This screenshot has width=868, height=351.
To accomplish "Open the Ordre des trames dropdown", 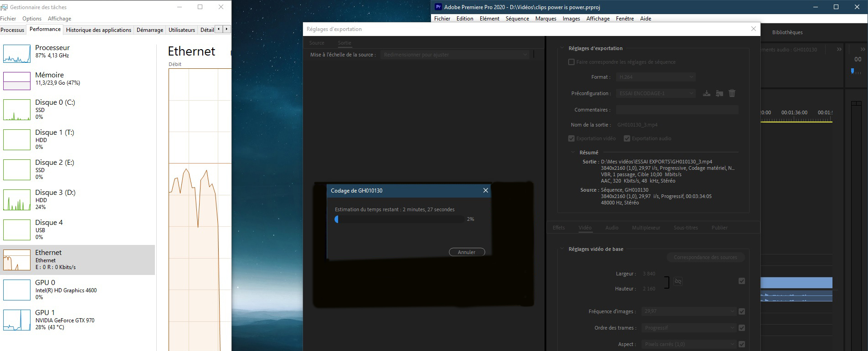I will [689, 328].
